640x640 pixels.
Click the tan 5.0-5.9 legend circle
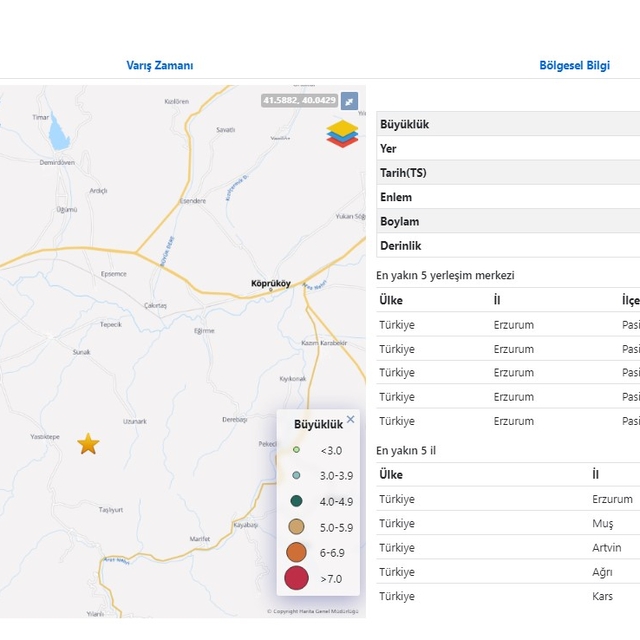[x=296, y=527]
